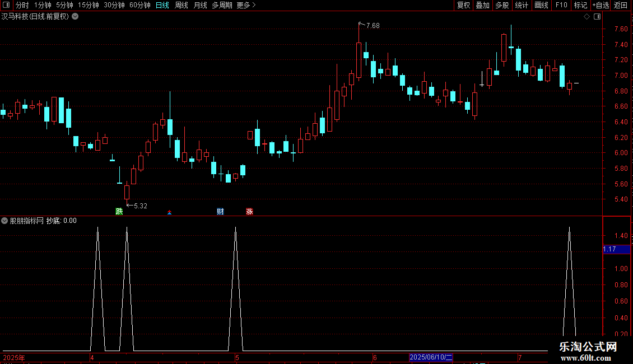Image resolution: width=633 pixels, height=364 pixels.
Task: Click the 7.60 price axis label
Action: pos(621,29)
